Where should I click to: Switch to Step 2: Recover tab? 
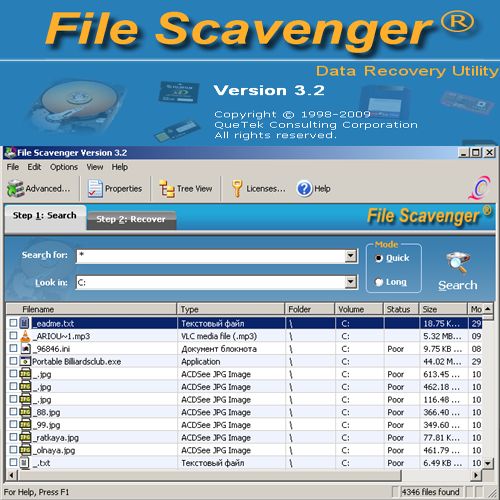pos(131,219)
